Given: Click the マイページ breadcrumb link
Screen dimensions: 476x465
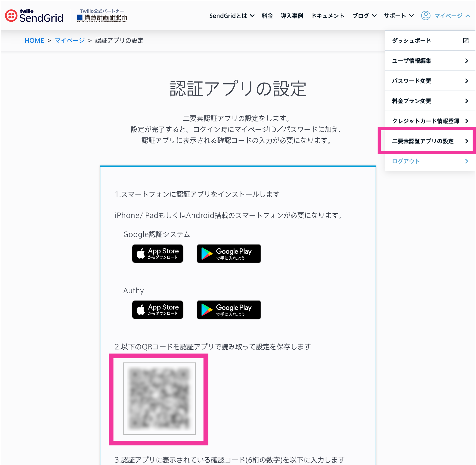Looking at the screenshot, I should pyautogui.click(x=70, y=40).
